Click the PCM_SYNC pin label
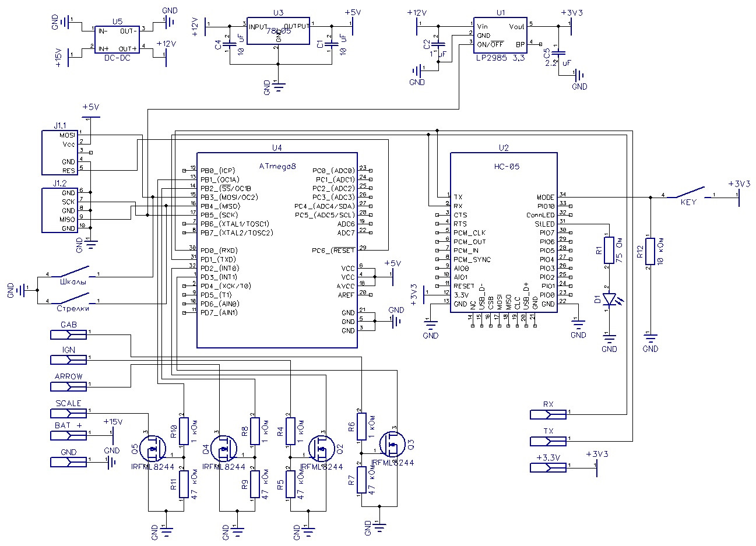The image size is (756, 546). coord(472,260)
